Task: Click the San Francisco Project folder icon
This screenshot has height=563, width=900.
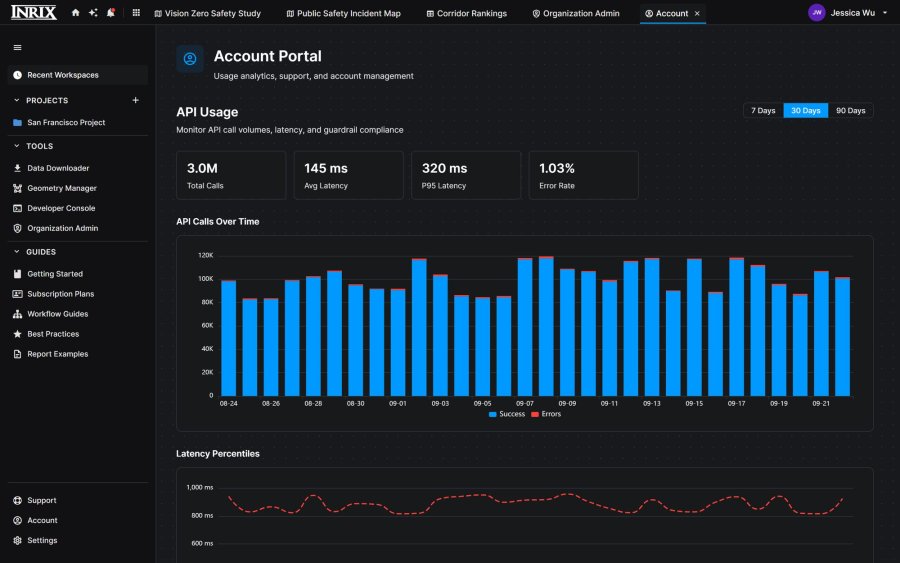Action: pyautogui.click(x=17, y=123)
